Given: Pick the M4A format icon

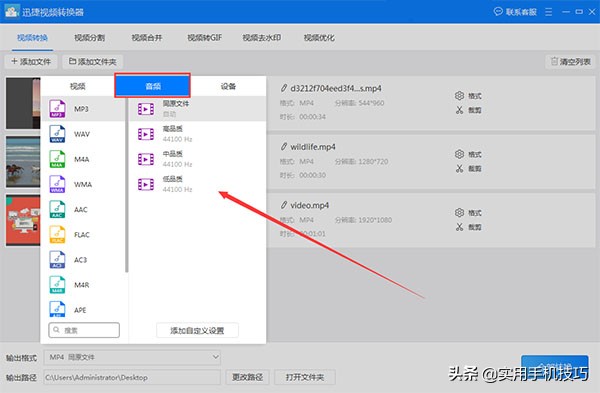Looking at the screenshot, I should [x=57, y=159].
